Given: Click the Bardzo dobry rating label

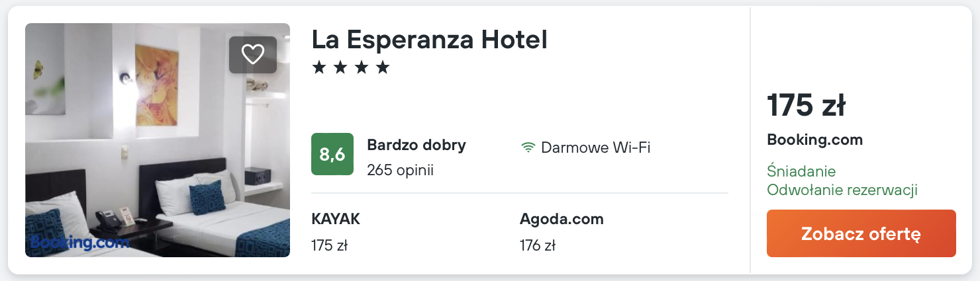Looking at the screenshot, I should pos(416,145).
